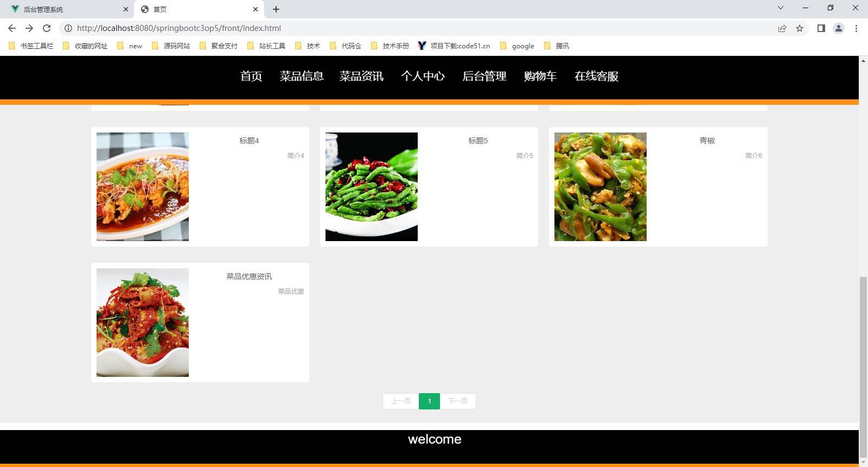Click the scrollbar down arrow
The height and width of the screenshot is (467, 868).
[x=863, y=463]
